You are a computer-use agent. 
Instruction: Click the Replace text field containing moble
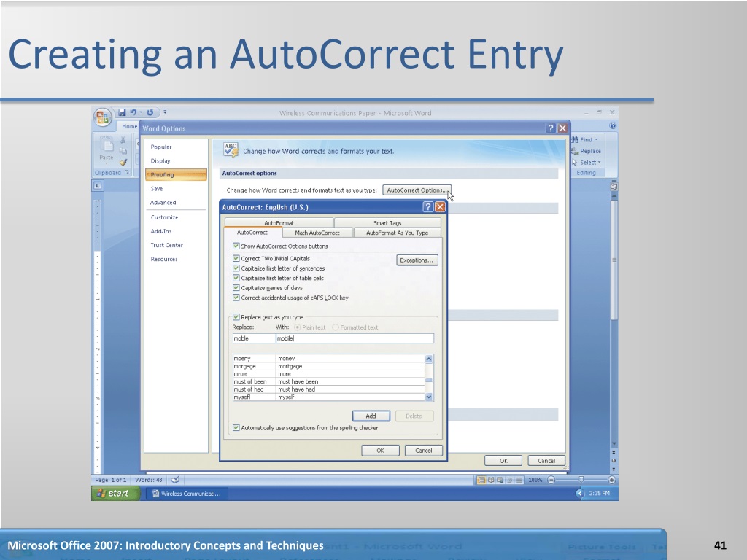coord(254,338)
